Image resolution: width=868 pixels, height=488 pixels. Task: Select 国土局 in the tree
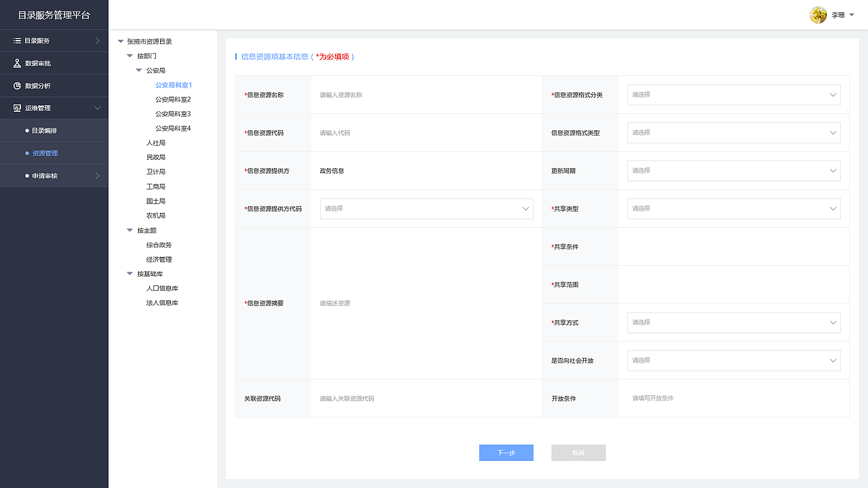pyautogui.click(x=156, y=201)
